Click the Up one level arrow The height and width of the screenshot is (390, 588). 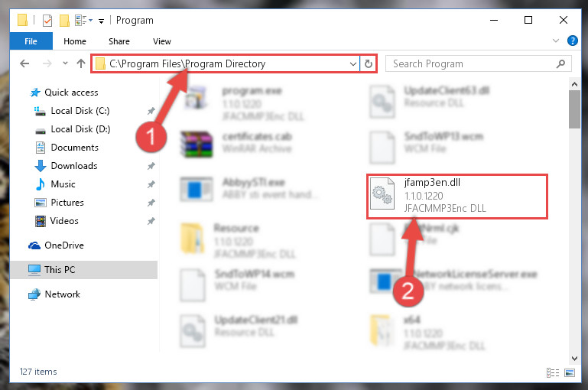[81, 63]
